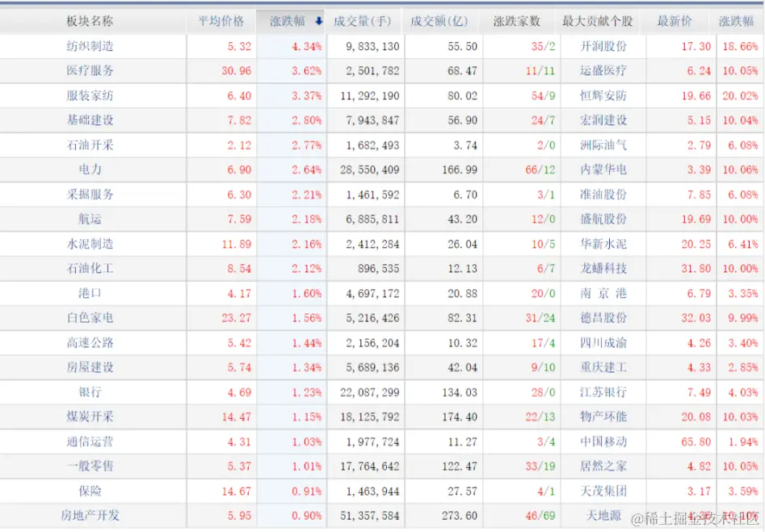Open the stock 盛航股份
Viewport: 765px width, 532px height.
(603, 219)
